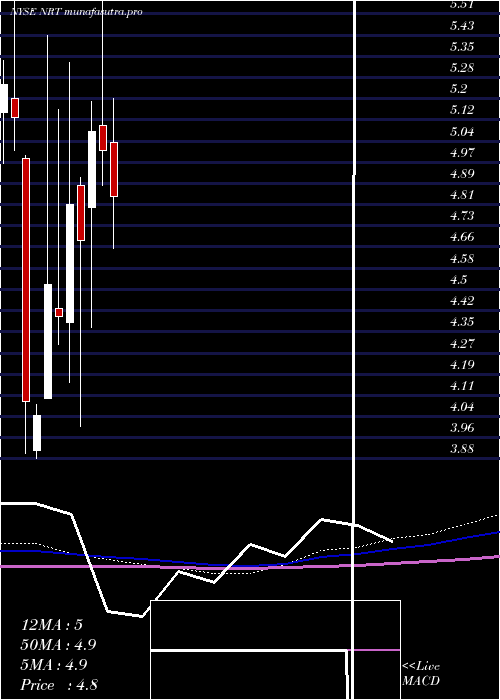Click the tallest red candlestick body
The width and height of the screenshot is (500, 700).
(26, 280)
